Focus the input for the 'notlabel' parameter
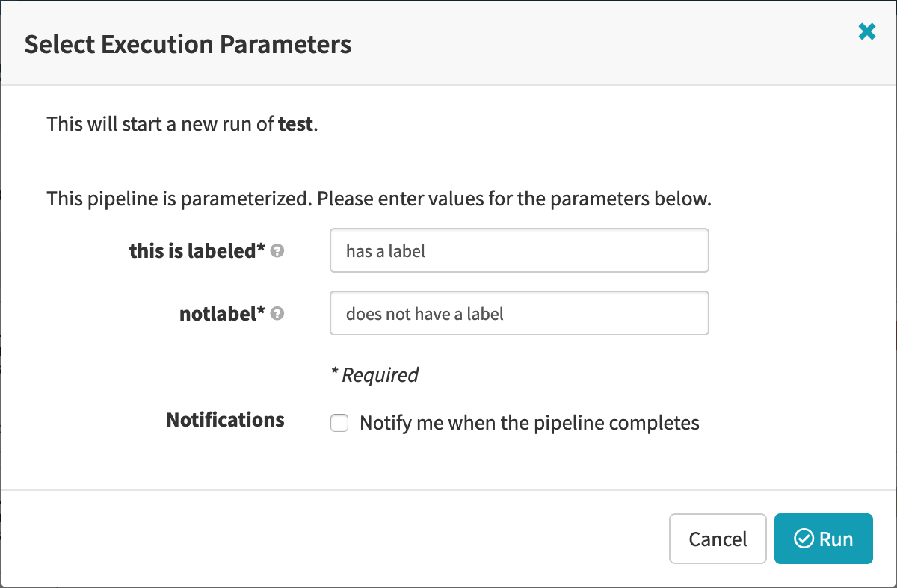 coord(519,313)
